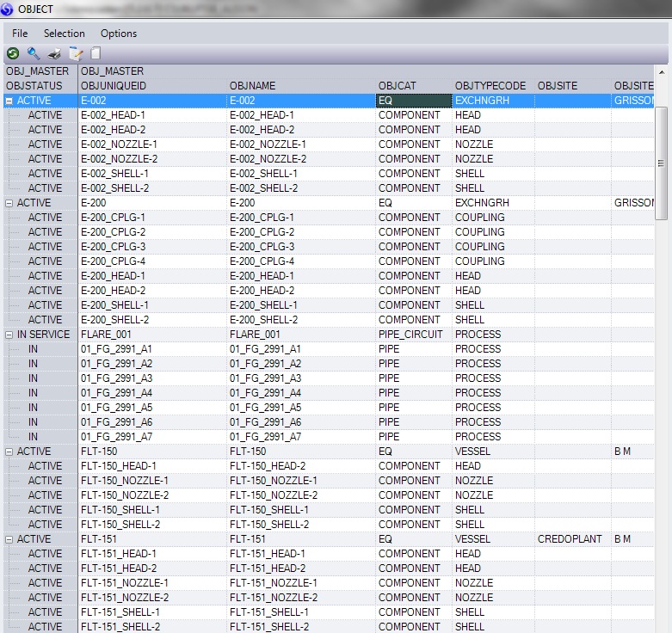672x633 pixels.
Task: Collapse the FLARE_001 IN SERVICE group
Action: [x=9, y=335]
